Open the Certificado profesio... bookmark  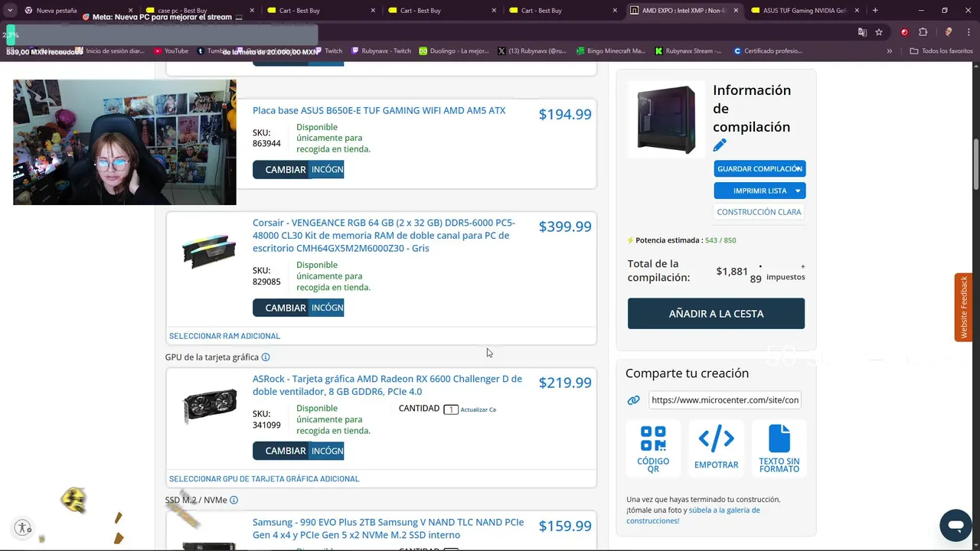[x=768, y=51]
